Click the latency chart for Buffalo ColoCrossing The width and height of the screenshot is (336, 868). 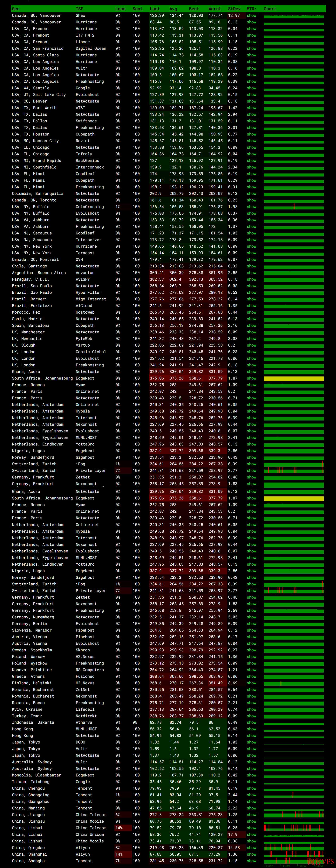pyautogui.click(x=294, y=207)
